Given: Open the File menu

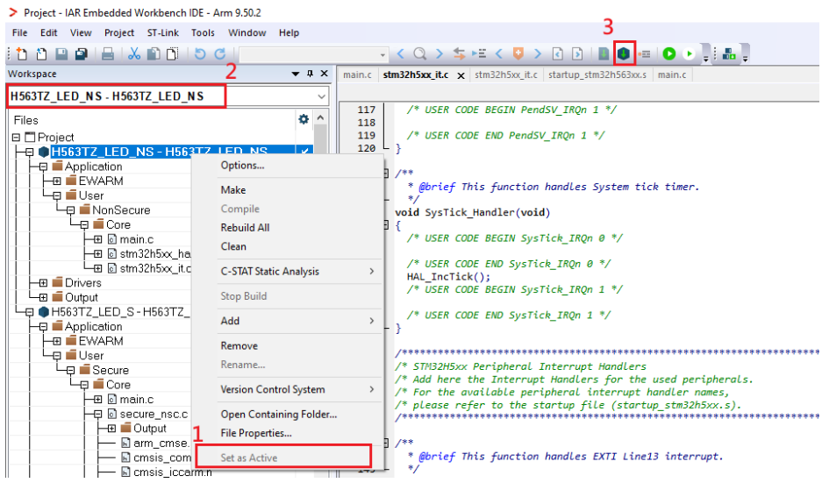Looking at the screenshot, I should [19, 32].
